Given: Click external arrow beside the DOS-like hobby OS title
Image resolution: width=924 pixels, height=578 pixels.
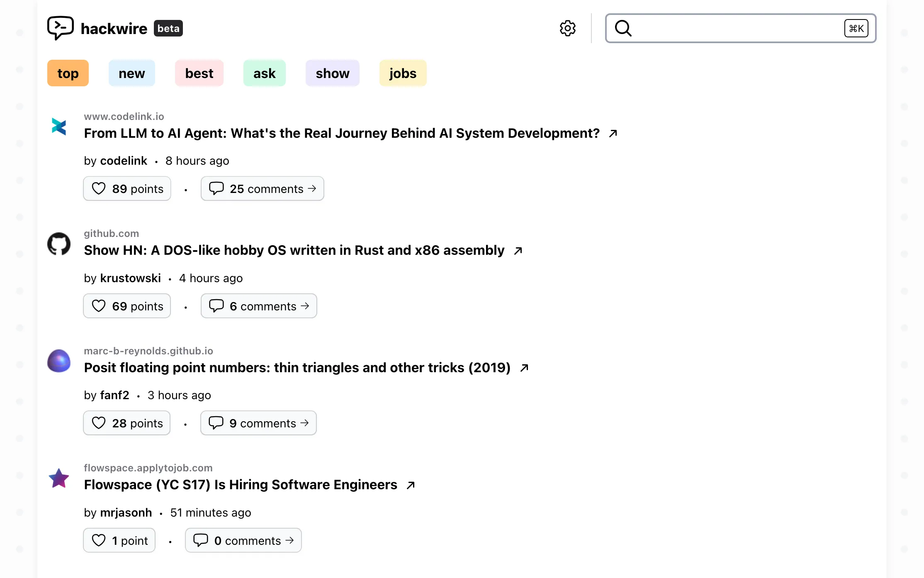Looking at the screenshot, I should [x=518, y=251].
